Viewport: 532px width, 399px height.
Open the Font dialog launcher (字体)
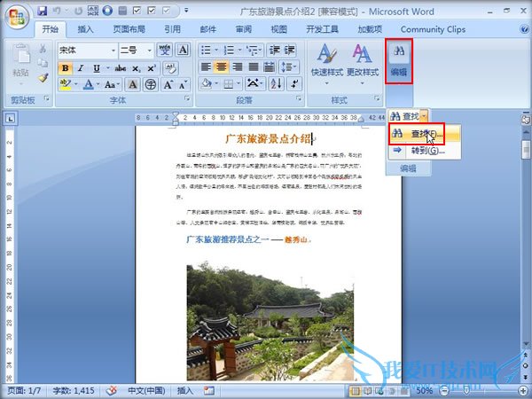187,98
